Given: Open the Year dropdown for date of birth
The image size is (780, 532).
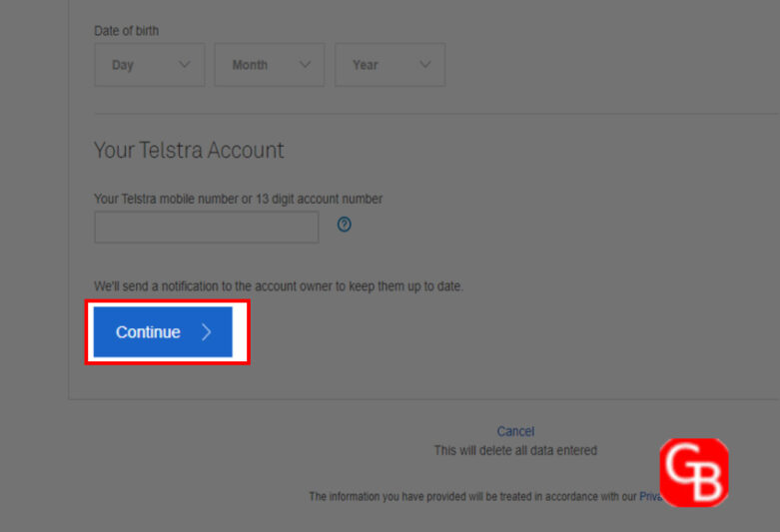Looking at the screenshot, I should click(x=390, y=65).
